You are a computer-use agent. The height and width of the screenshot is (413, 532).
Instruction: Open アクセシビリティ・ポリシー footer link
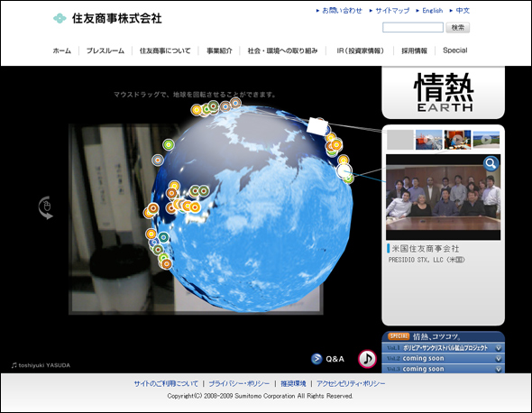[x=351, y=383]
